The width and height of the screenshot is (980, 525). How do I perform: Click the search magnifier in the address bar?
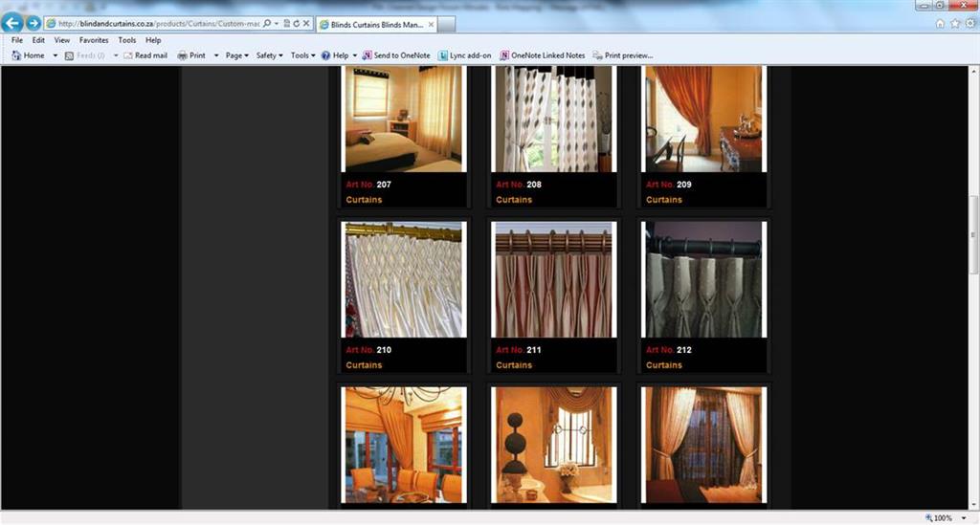click(x=267, y=24)
